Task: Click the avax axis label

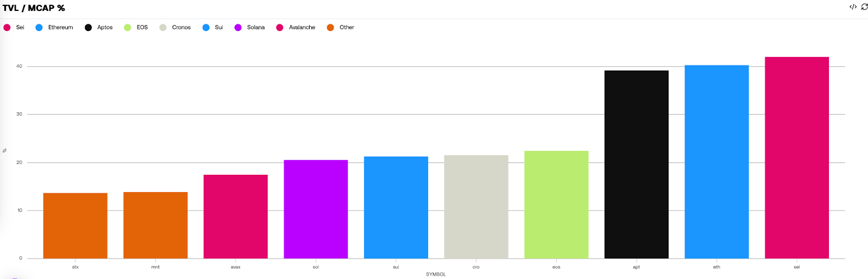Action: [x=235, y=267]
